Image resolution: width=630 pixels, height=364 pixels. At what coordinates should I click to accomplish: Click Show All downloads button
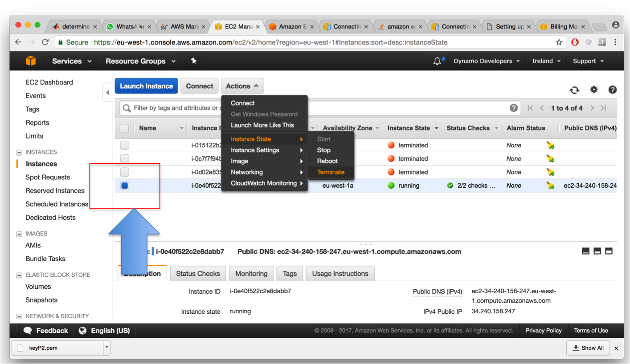(x=588, y=348)
